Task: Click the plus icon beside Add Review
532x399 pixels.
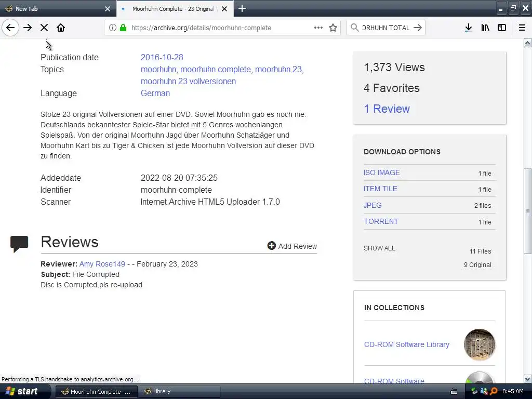Action: (271, 246)
